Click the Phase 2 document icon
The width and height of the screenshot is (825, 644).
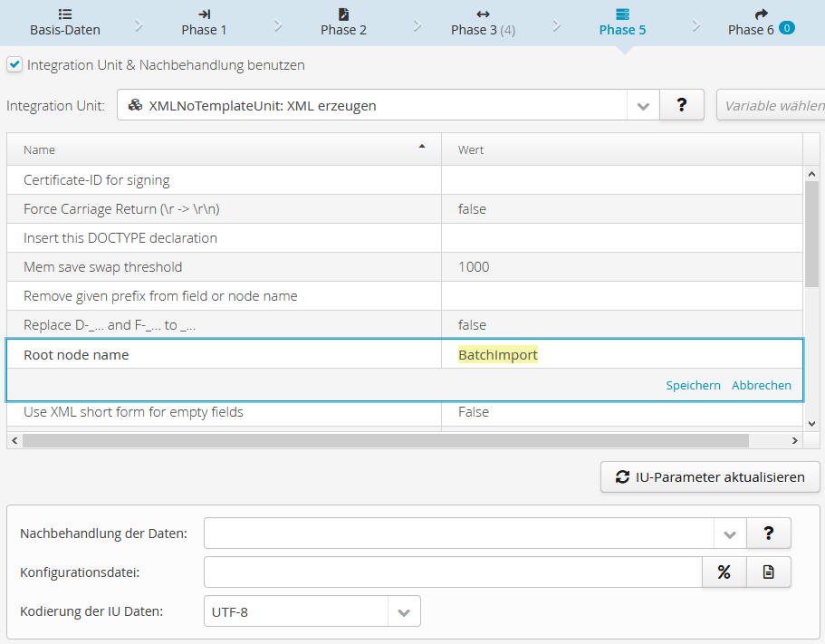coord(343,14)
